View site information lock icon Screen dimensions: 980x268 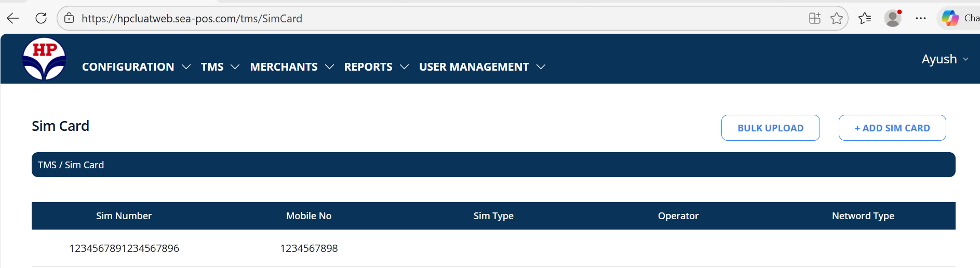pos(69,18)
